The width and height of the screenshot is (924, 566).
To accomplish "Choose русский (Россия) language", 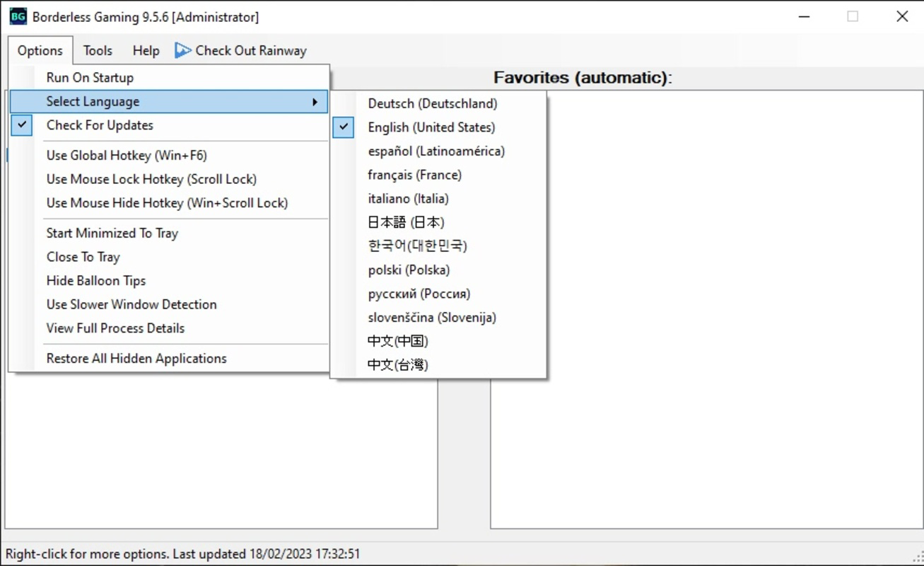I will point(438,294).
